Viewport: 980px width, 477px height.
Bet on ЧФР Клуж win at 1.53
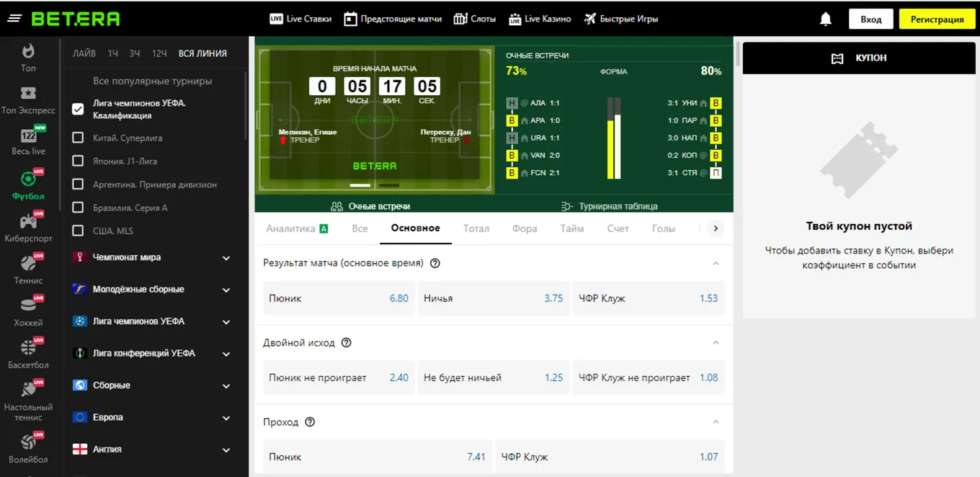pos(649,298)
